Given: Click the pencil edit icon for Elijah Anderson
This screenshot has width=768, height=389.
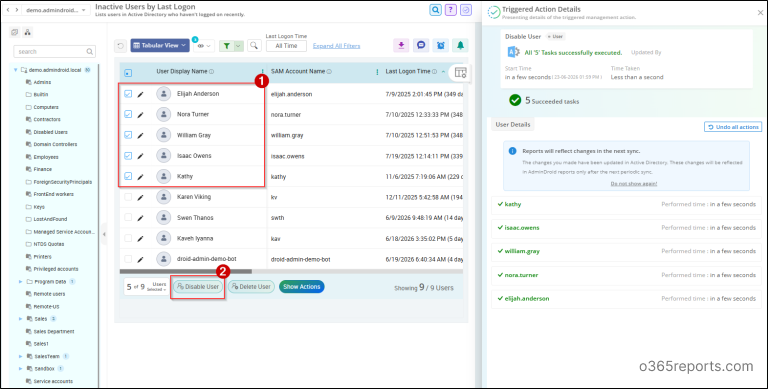Looking at the screenshot, I should pos(141,94).
